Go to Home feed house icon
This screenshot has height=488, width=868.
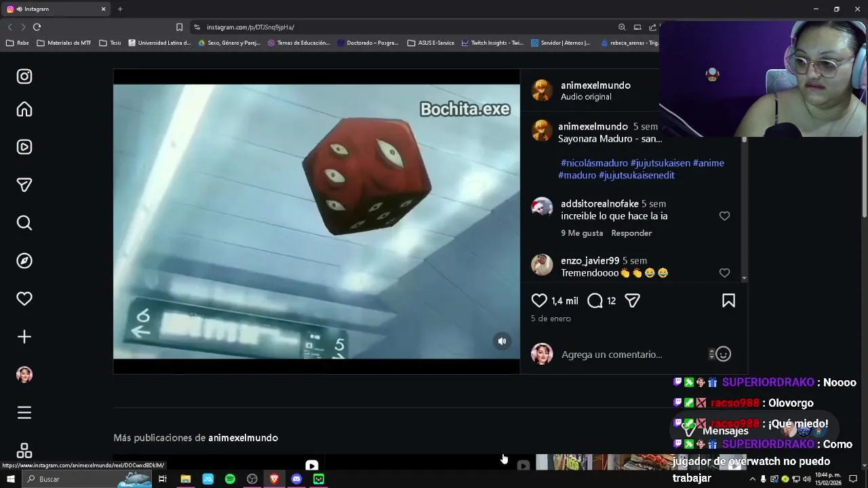tap(24, 109)
